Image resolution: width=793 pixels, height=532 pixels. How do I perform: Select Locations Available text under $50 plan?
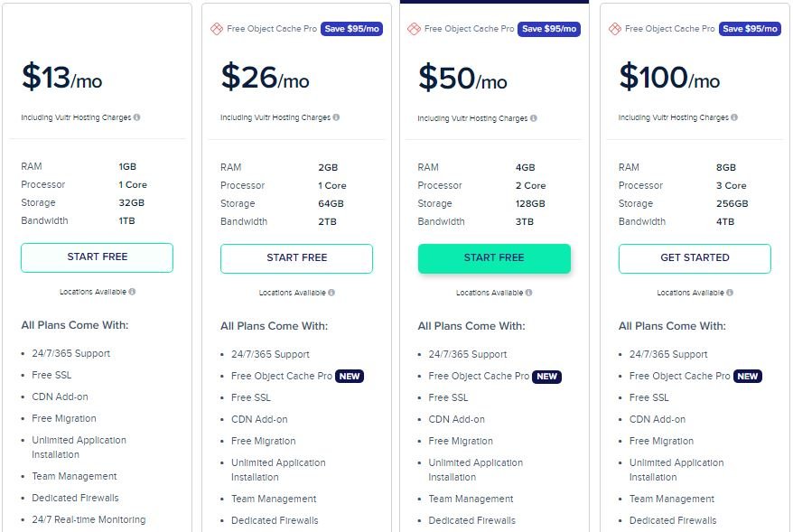pos(489,293)
